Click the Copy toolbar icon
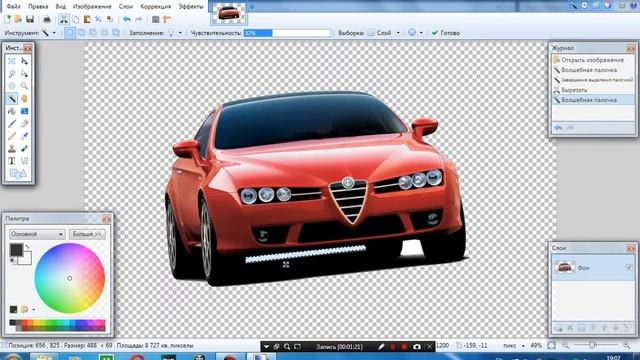Image resolution: width=640 pixels, height=360 pixels. pyautogui.click(x=76, y=19)
